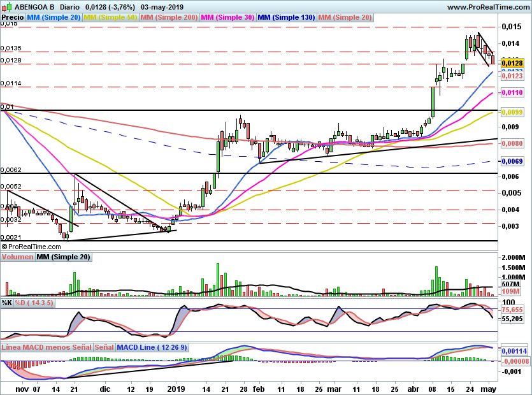
Task: Click the yellow 0,0099 moving average value tag
Action: coord(512,112)
